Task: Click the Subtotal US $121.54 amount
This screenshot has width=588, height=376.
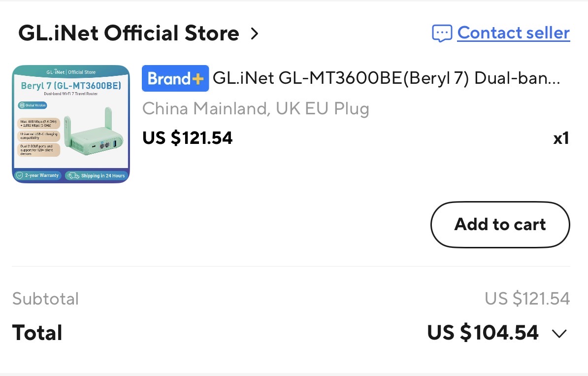Action: point(527,299)
